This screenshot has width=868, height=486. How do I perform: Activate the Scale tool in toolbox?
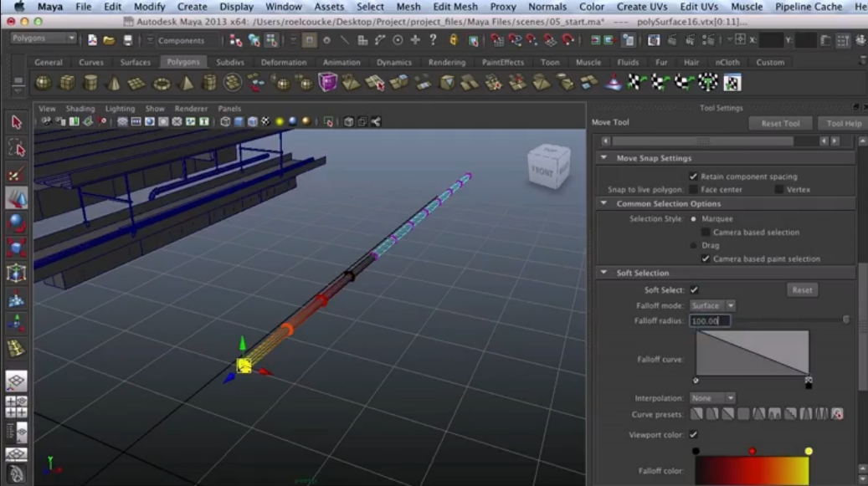click(x=16, y=248)
